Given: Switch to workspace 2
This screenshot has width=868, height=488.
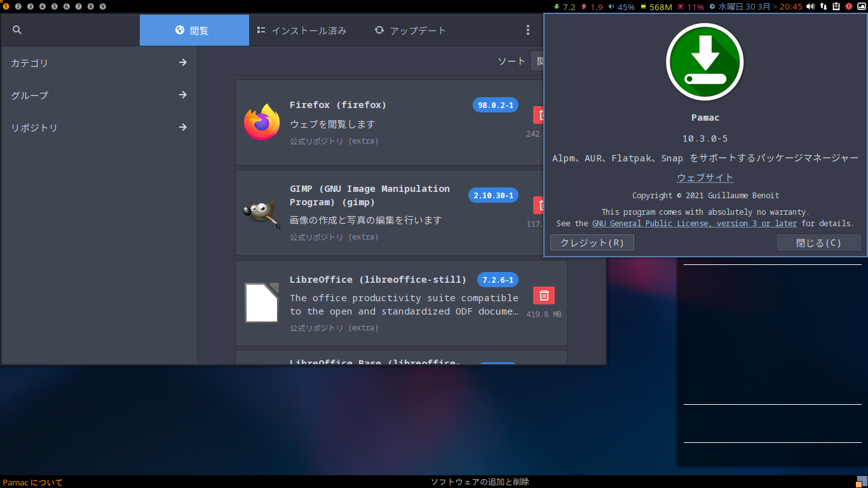Looking at the screenshot, I should point(18,6).
